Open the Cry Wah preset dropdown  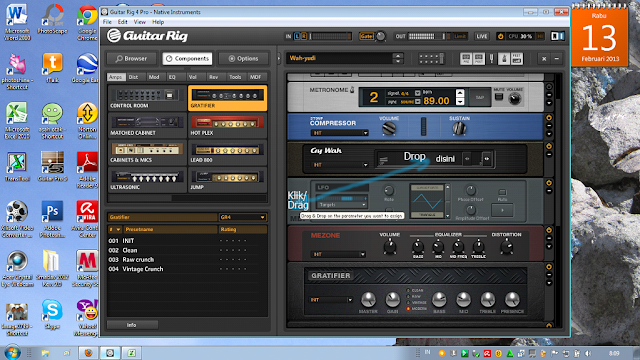click(340, 165)
